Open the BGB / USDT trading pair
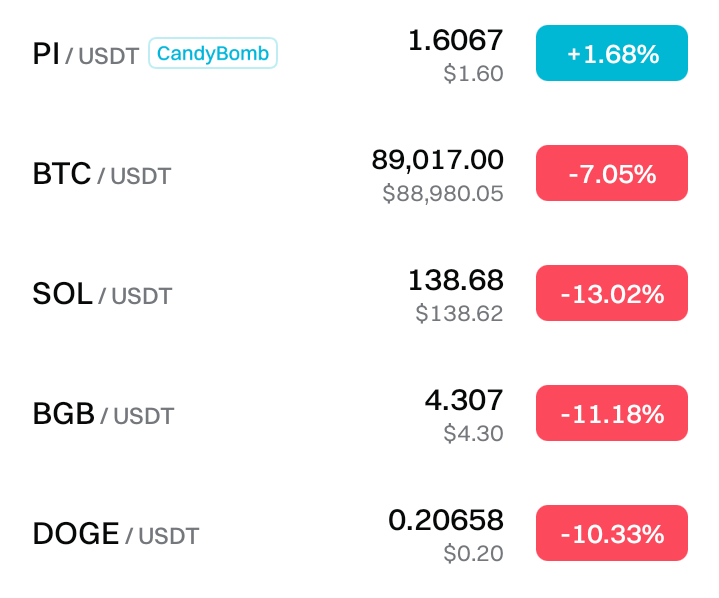The width and height of the screenshot is (719, 598). [x=103, y=415]
